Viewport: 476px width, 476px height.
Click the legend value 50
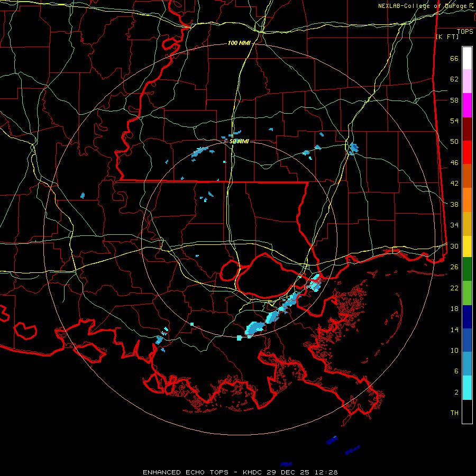(454, 142)
